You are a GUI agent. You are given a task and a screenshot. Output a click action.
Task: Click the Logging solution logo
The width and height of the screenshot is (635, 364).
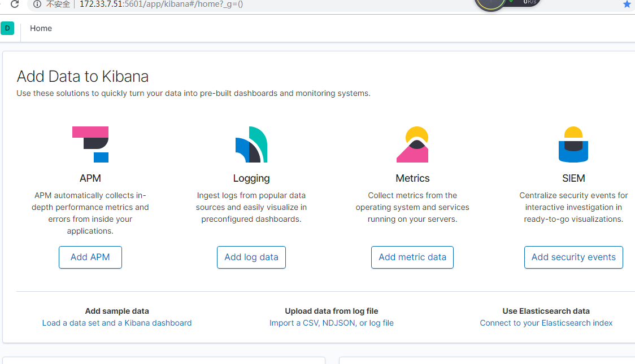point(251,144)
